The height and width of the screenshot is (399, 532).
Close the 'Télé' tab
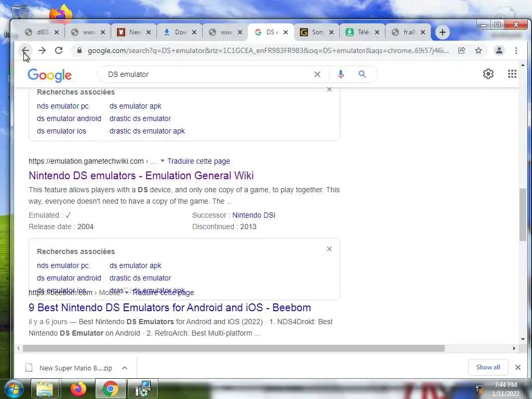tap(377, 32)
